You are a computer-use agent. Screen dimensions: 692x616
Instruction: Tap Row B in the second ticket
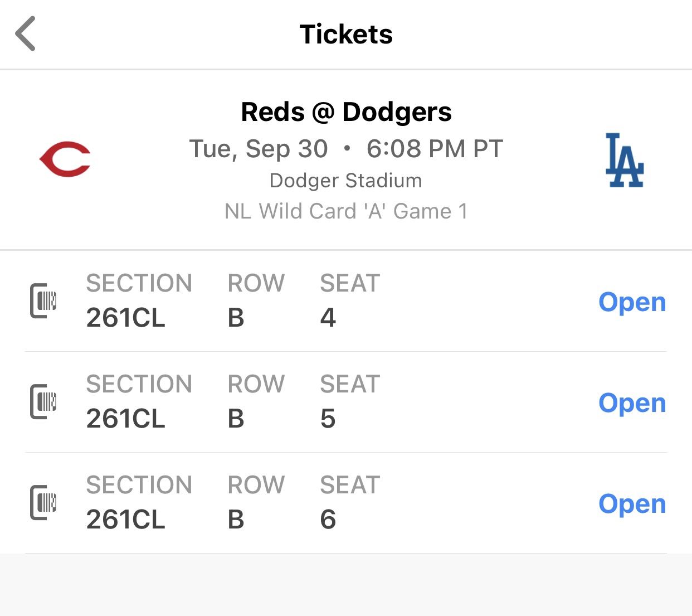click(x=236, y=419)
